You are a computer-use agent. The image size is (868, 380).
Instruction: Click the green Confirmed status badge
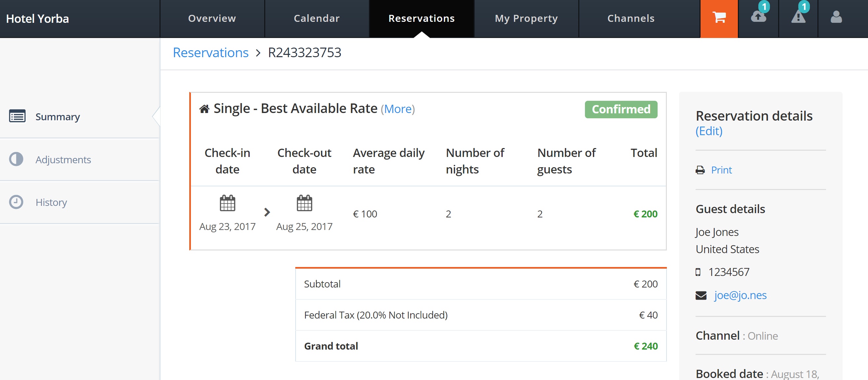pos(621,109)
